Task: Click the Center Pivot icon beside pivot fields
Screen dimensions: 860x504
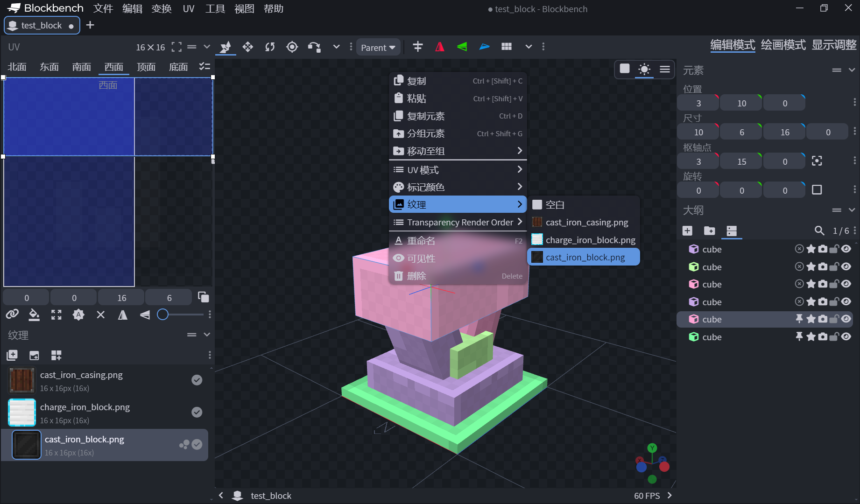Action: pos(817,161)
